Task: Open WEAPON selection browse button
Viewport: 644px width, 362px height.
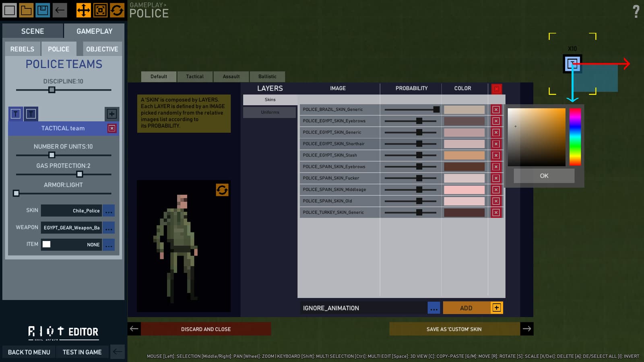Action: (x=109, y=228)
